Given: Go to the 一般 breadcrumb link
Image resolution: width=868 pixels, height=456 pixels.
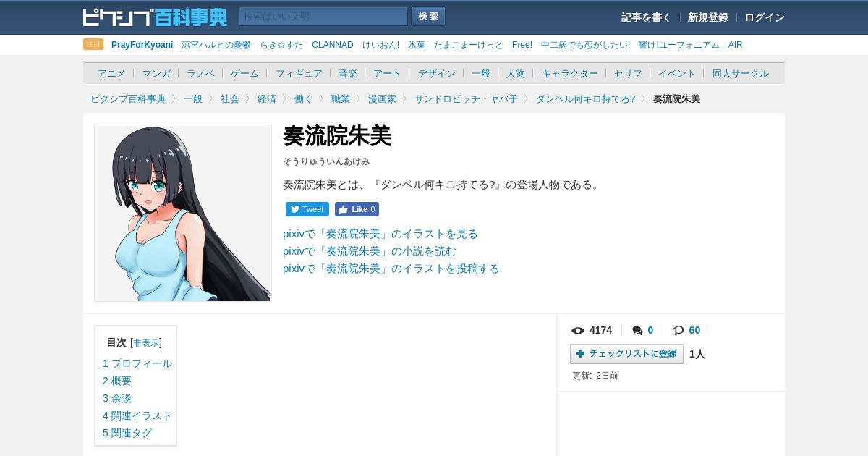Looking at the screenshot, I should pyautogui.click(x=193, y=98).
